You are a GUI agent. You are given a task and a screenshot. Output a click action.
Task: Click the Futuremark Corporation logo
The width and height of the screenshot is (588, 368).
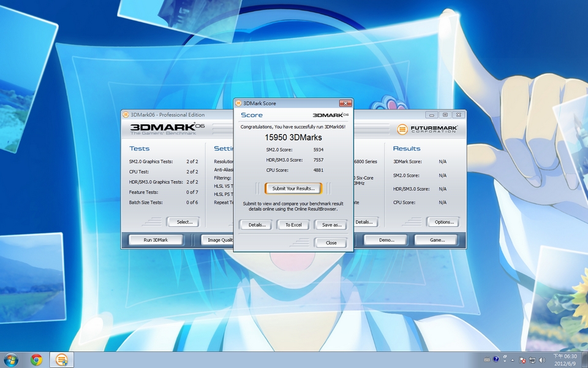click(428, 129)
